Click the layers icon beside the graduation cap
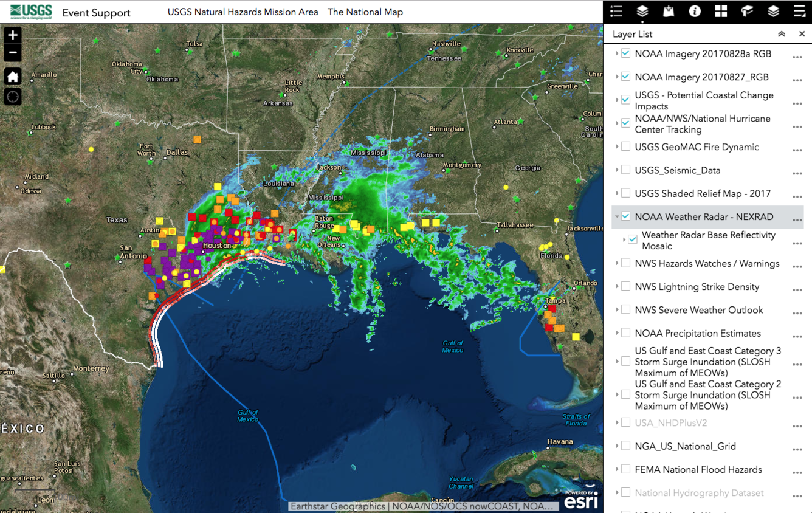The width and height of the screenshot is (812, 513). click(x=773, y=11)
